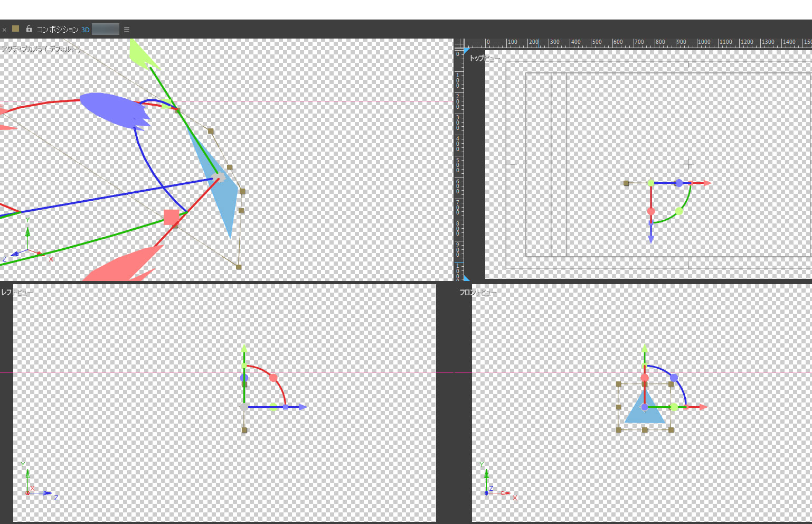Toggle the composition panel lock icon
This screenshot has width=812, height=524.
(x=29, y=29)
